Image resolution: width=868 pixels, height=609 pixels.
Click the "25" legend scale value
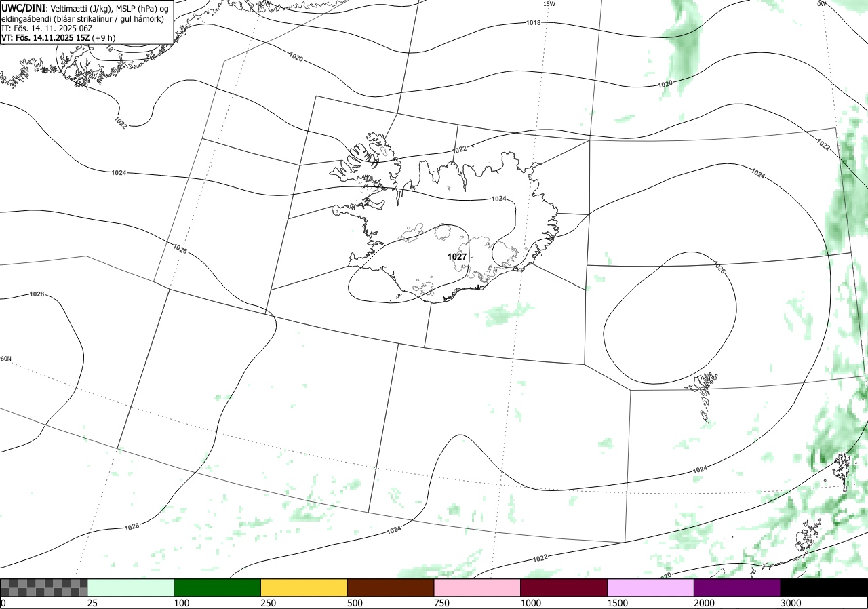93,603
